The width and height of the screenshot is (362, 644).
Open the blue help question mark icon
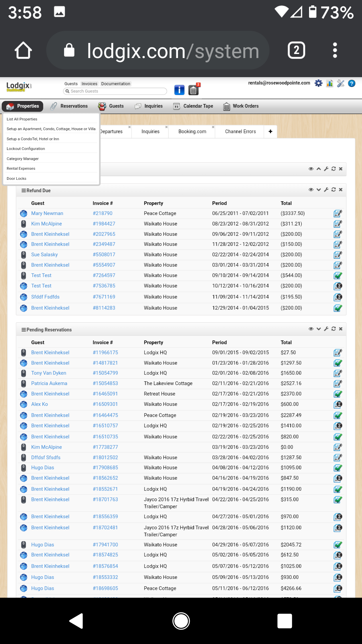tap(352, 83)
